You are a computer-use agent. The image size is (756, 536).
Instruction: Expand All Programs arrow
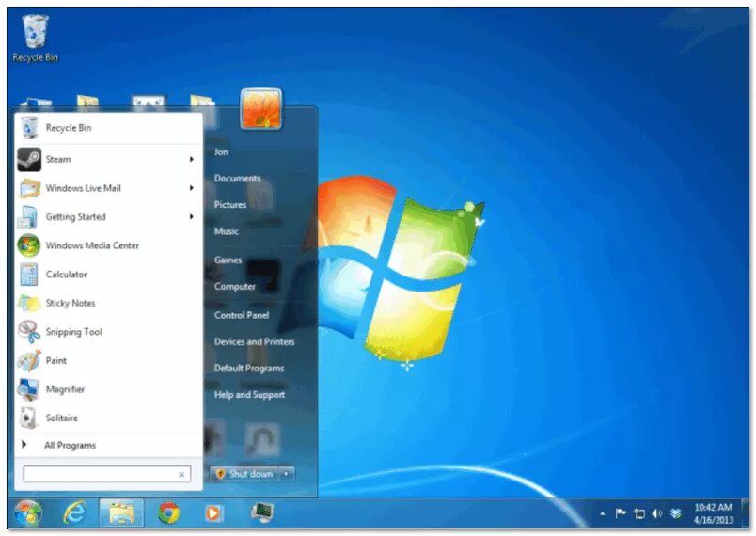click(24, 445)
